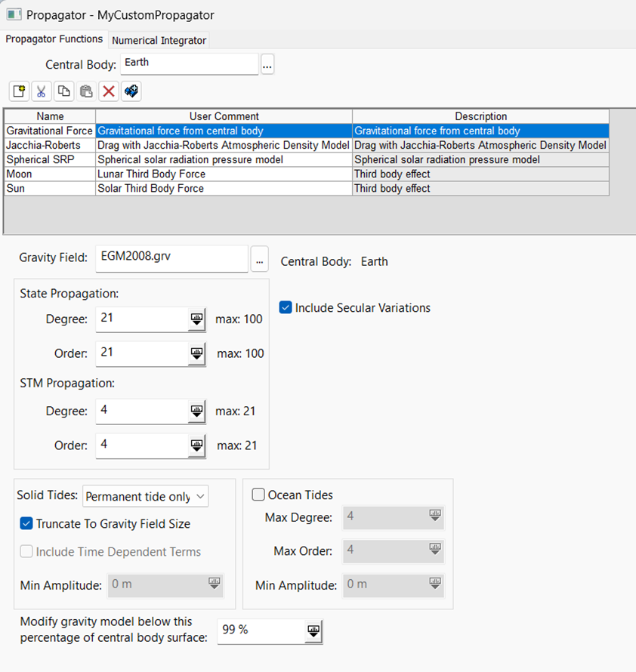Click Gravitational force Description cell
636x672 pixels.
point(480,131)
